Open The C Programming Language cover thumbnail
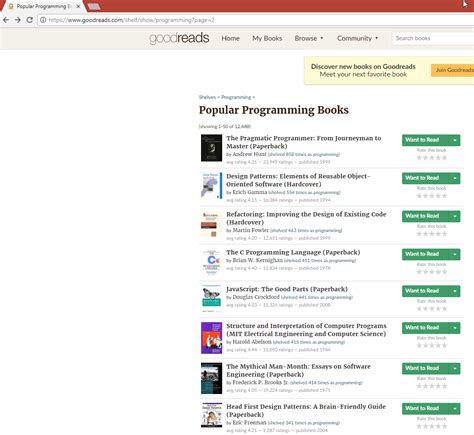 211,262
